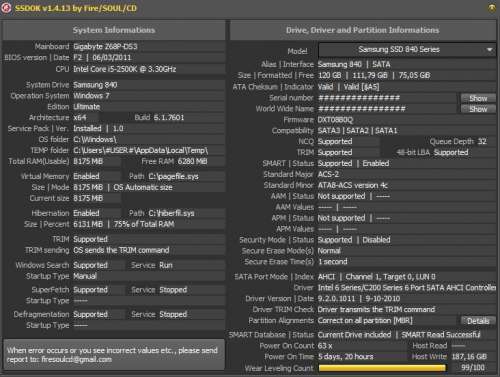Select ATA Checksum value Valid
Screen dimensions: 500x377
click(325, 87)
